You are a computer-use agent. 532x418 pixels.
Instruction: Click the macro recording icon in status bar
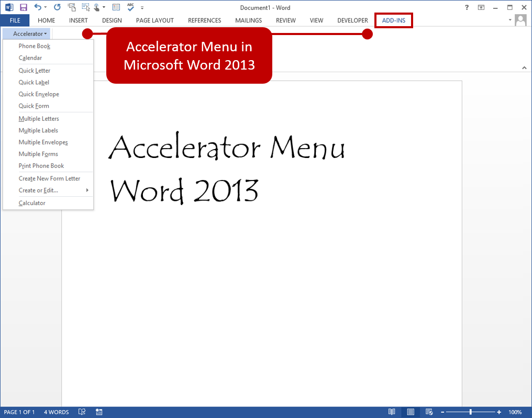[x=99, y=412]
